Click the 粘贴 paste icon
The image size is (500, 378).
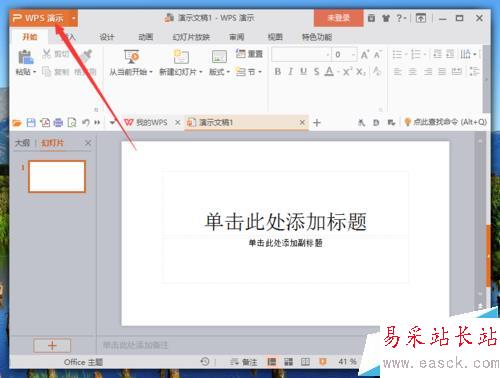(x=25, y=57)
